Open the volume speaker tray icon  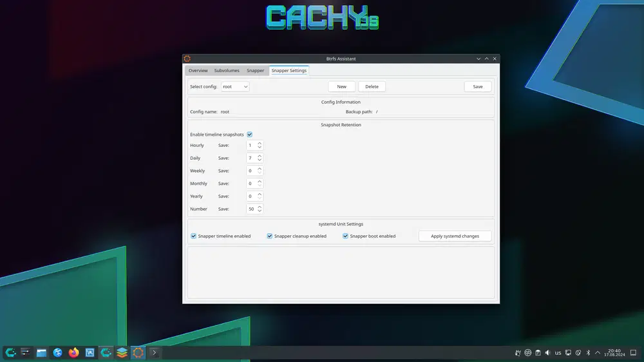tap(548, 353)
